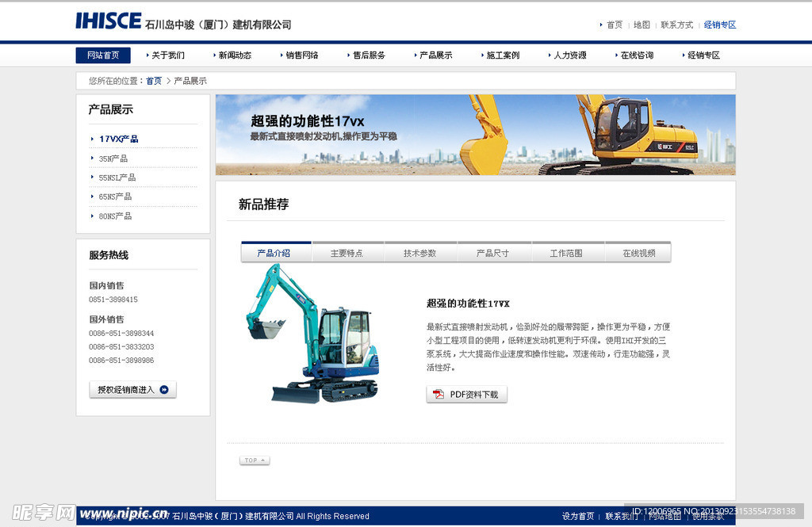Open 联系方式 link in top header
The height and width of the screenshot is (527, 812).
pyautogui.click(x=677, y=25)
